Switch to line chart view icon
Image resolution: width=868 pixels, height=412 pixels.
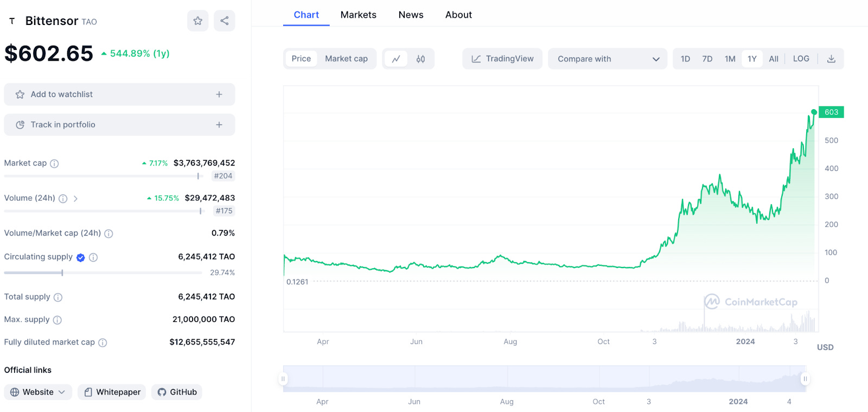pos(396,59)
